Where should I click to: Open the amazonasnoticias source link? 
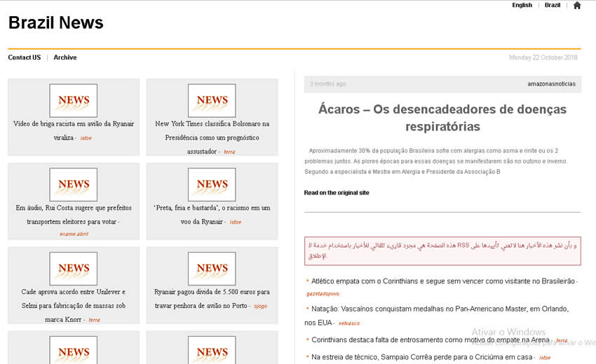pos(551,84)
